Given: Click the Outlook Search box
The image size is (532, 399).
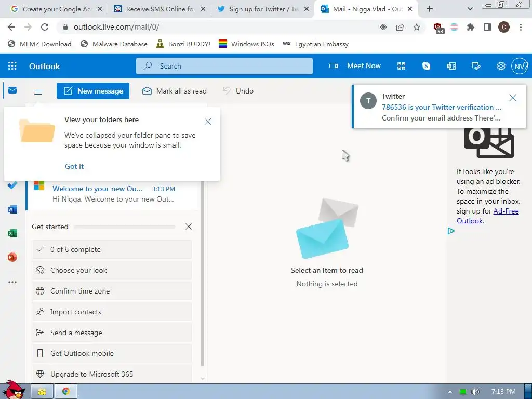Looking at the screenshot, I should click(x=224, y=66).
